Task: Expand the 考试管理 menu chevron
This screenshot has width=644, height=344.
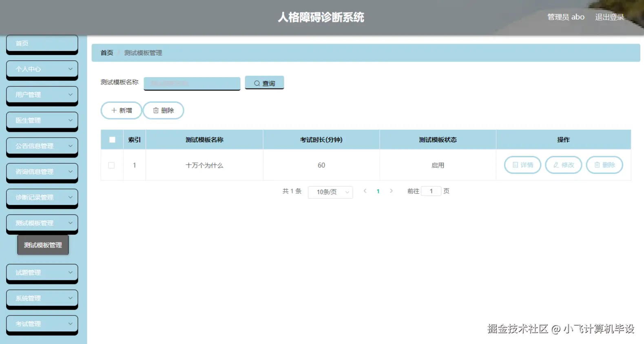Action: pyautogui.click(x=70, y=324)
